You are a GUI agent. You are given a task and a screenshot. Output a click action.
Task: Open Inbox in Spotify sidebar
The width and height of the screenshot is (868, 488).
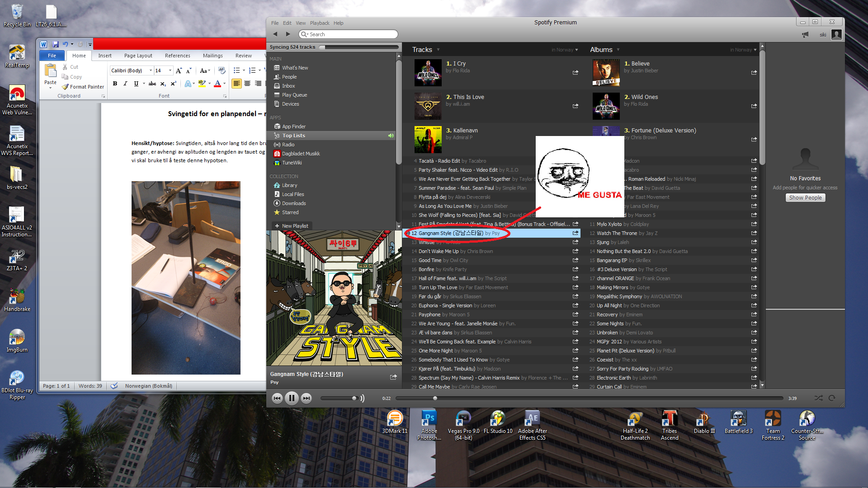click(288, 86)
